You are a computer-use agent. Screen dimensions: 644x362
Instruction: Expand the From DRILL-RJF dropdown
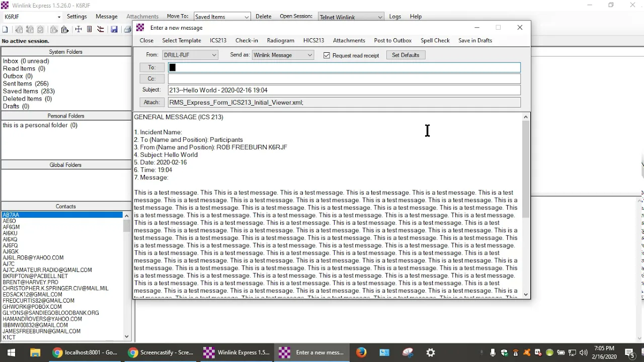click(214, 55)
